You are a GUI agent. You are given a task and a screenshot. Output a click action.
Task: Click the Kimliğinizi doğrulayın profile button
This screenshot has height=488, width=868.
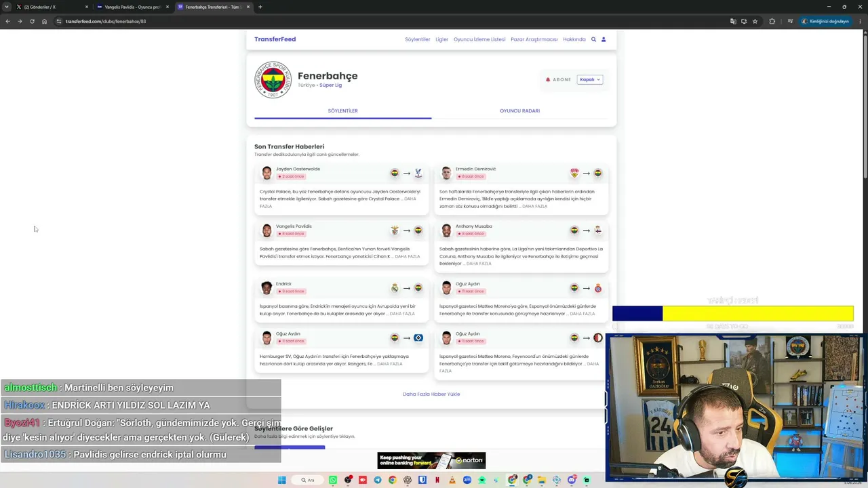click(825, 21)
